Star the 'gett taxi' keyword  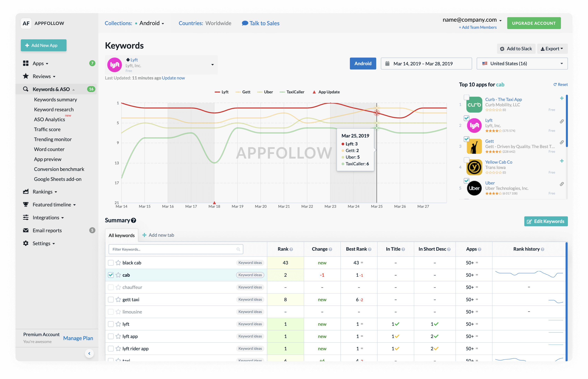(118, 300)
